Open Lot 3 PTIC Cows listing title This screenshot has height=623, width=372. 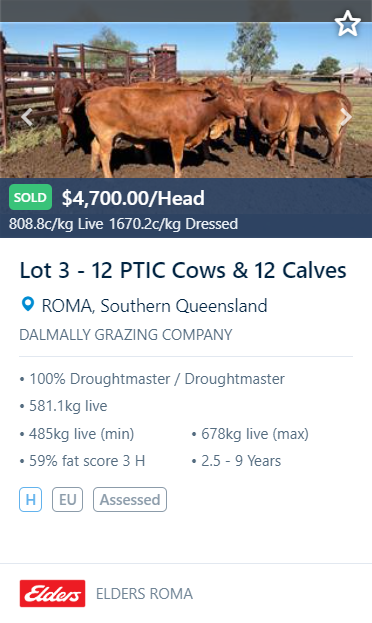pos(183,271)
